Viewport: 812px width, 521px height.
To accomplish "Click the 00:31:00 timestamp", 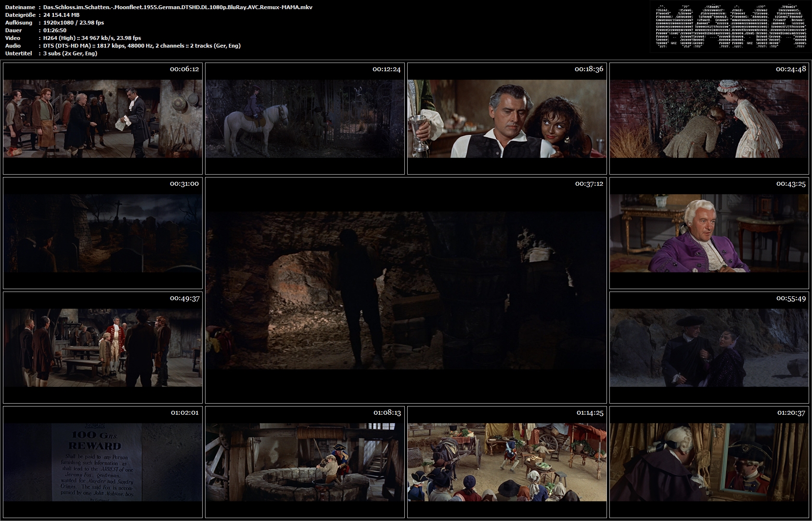I will [184, 184].
